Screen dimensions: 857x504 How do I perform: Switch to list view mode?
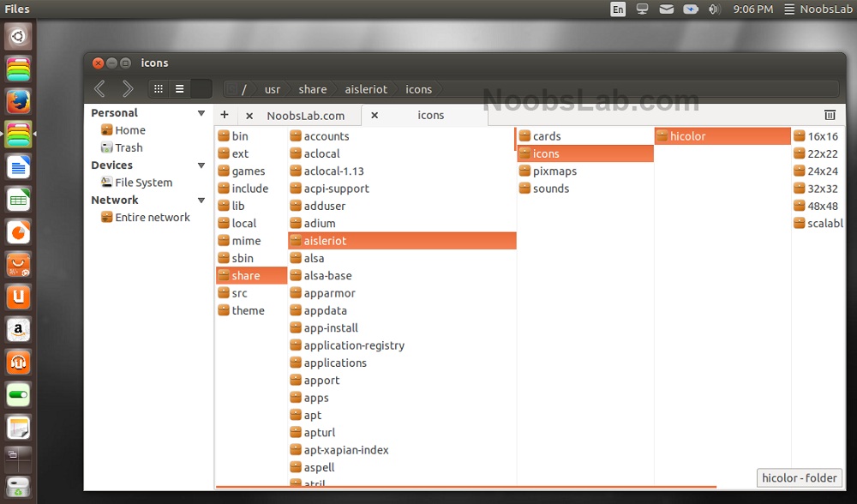(x=179, y=88)
